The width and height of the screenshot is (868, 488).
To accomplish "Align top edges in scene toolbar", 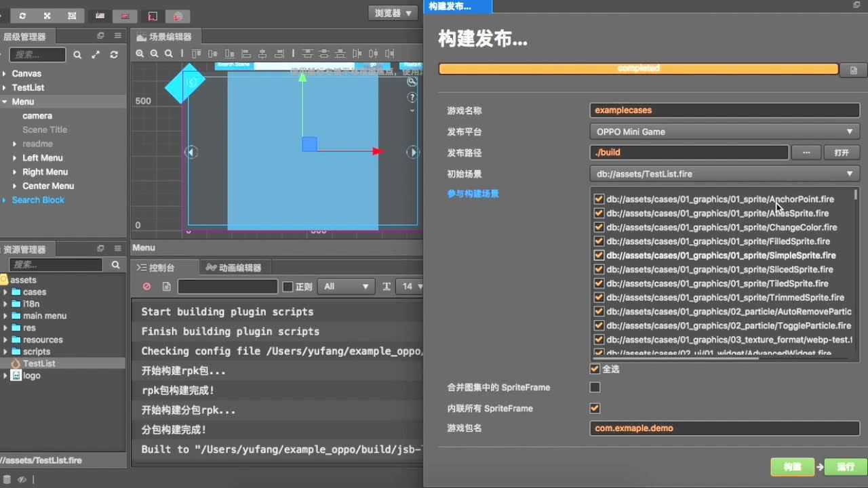I will 196,54.
